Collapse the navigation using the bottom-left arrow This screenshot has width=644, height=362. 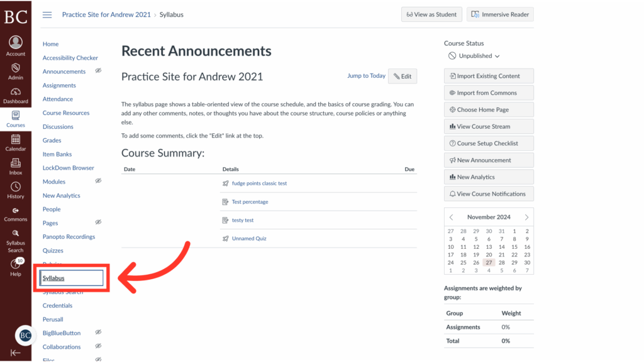tap(15, 354)
